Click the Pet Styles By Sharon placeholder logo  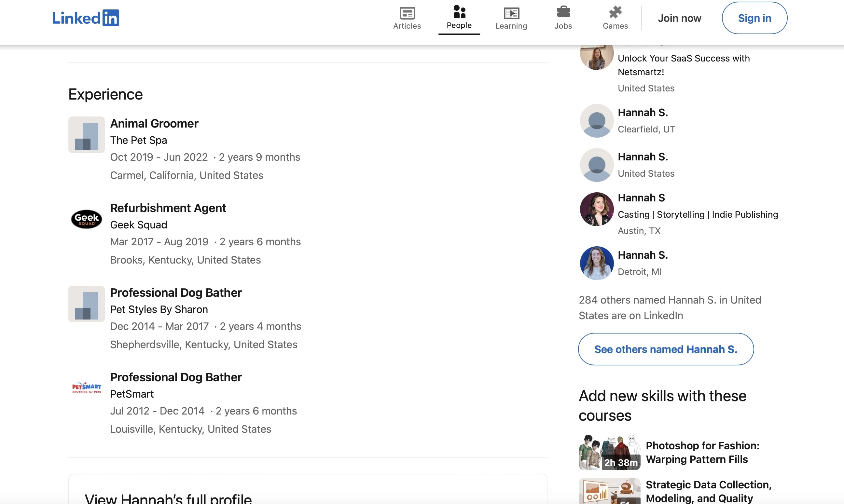pyautogui.click(x=87, y=304)
